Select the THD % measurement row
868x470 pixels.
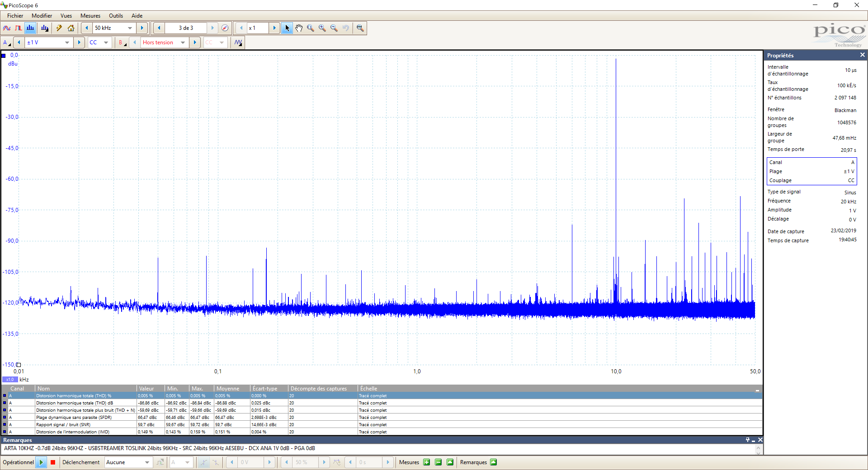point(382,396)
